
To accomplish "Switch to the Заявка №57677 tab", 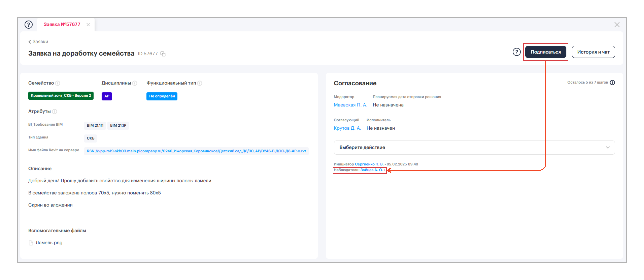I will [62, 25].
